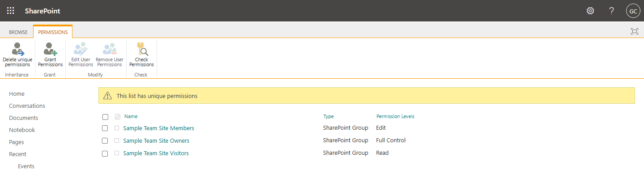Open the app launcher waffle icon
Image resolution: width=644 pixels, height=170 pixels.
pyautogui.click(x=10, y=11)
